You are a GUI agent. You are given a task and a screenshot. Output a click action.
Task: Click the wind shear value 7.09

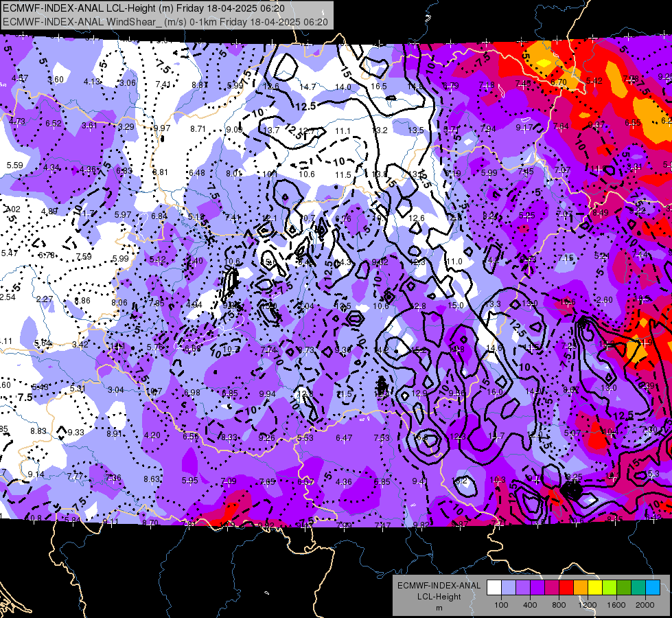click(229, 481)
